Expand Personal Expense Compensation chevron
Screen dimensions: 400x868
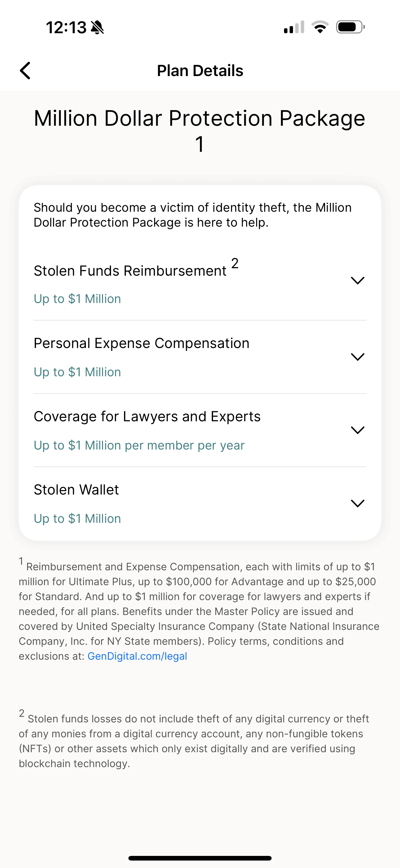(x=358, y=357)
